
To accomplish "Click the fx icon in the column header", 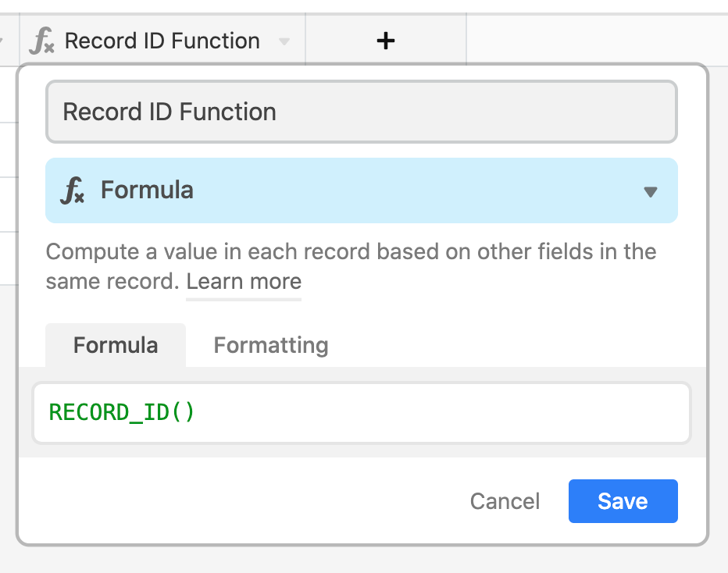I will (x=41, y=41).
